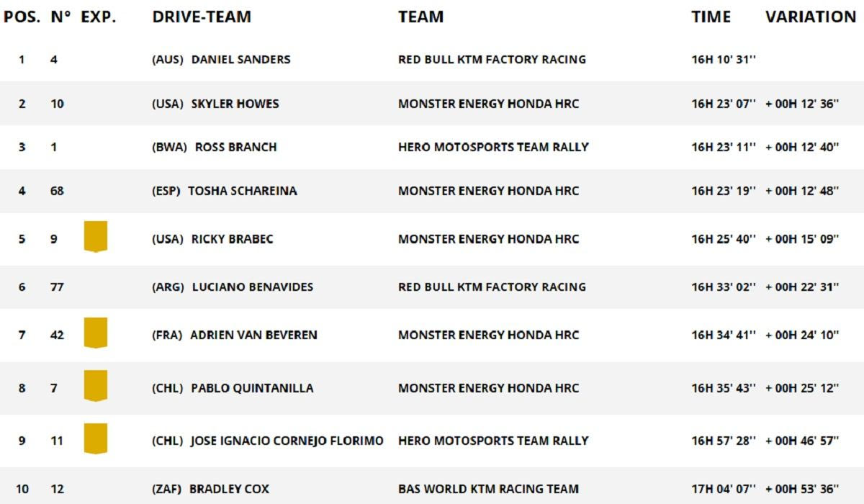Image resolution: width=864 pixels, height=504 pixels.
Task: Click the yellow badge beside Pablo Quintanilla
Action: pos(95,385)
